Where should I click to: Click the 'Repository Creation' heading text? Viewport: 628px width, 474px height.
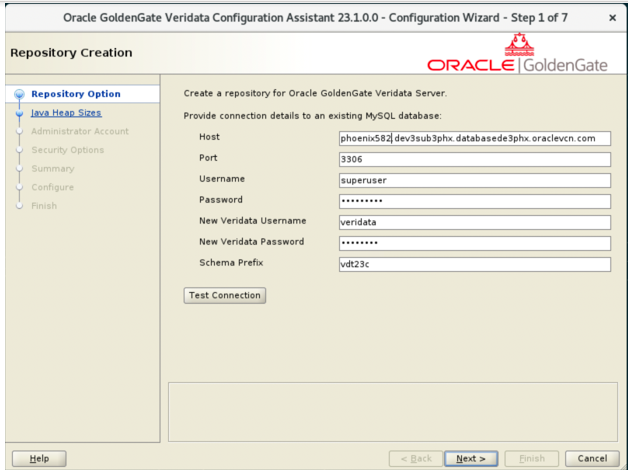tap(71, 52)
